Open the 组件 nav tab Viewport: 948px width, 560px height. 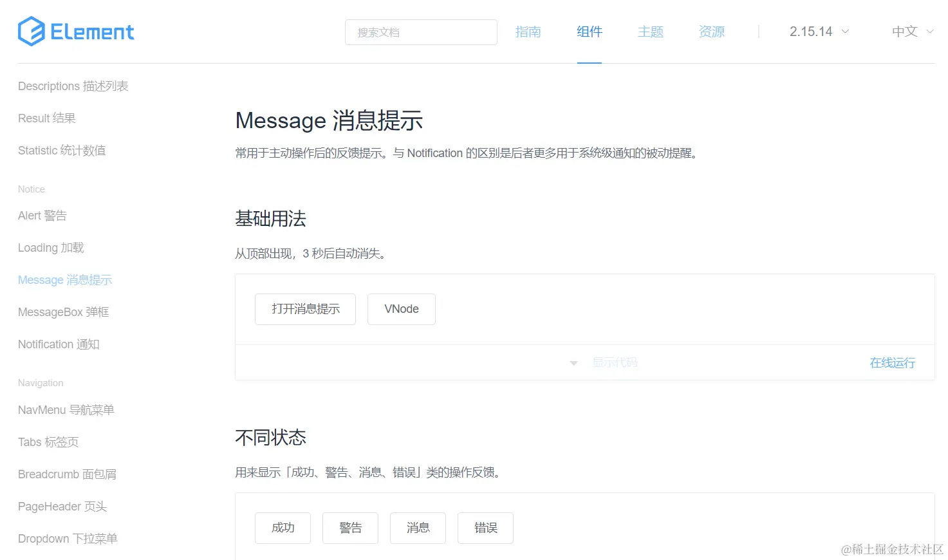(590, 32)
